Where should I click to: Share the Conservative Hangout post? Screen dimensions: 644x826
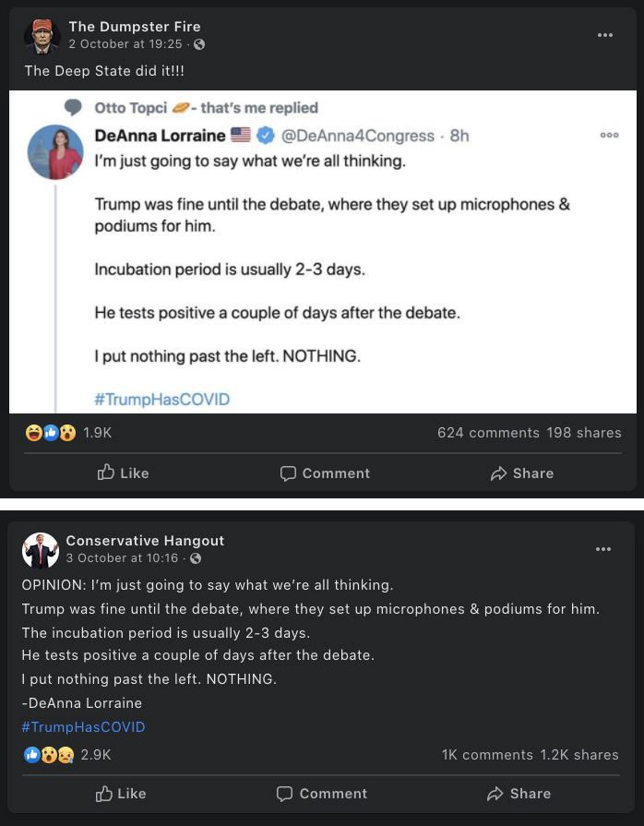(x=519, y=794)
